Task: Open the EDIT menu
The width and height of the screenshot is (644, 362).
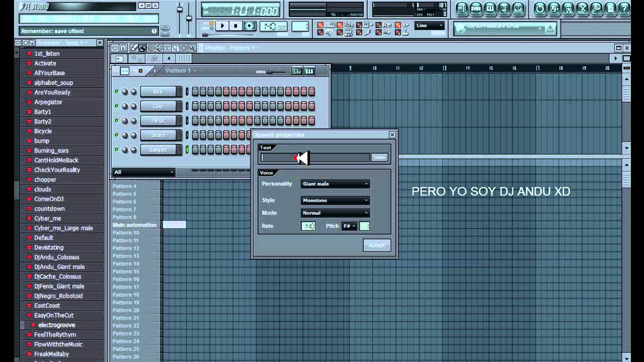Action: (x=43, y=19)
